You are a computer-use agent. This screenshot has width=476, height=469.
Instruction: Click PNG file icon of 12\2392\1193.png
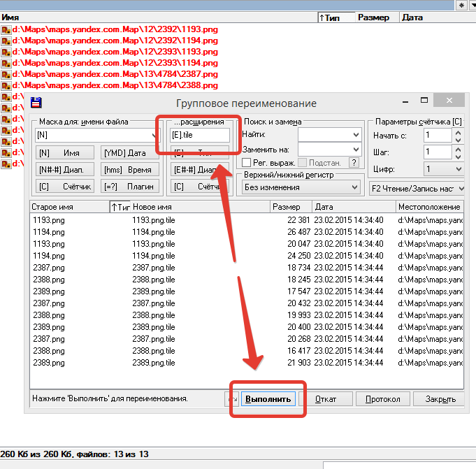coord(6,30)
